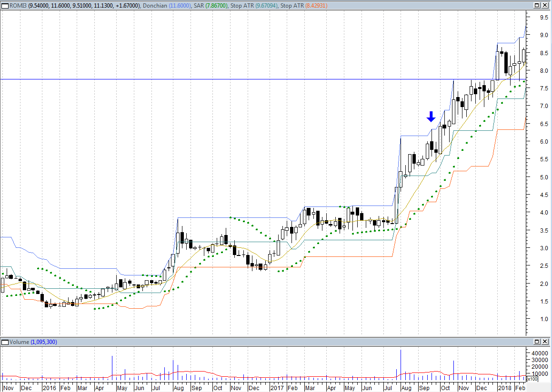Click the 2018 year label on time axis
The image size is (552, 392).
click(x=505, y=388)
